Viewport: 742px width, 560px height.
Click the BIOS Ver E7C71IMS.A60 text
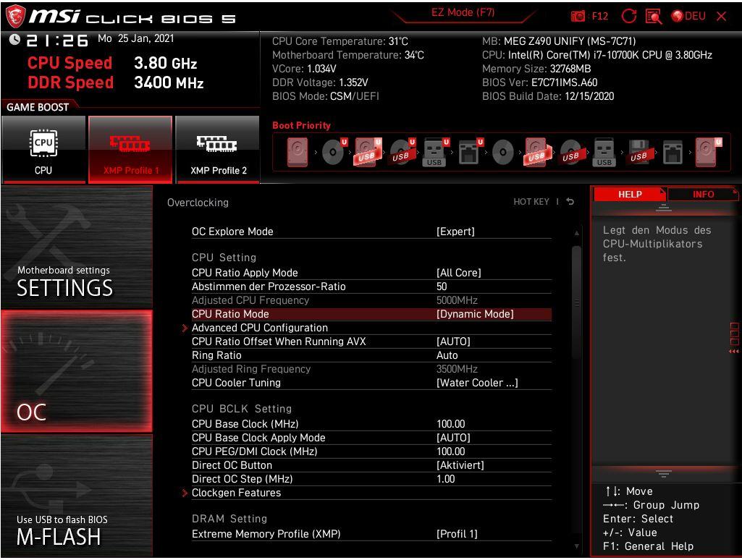539,82
